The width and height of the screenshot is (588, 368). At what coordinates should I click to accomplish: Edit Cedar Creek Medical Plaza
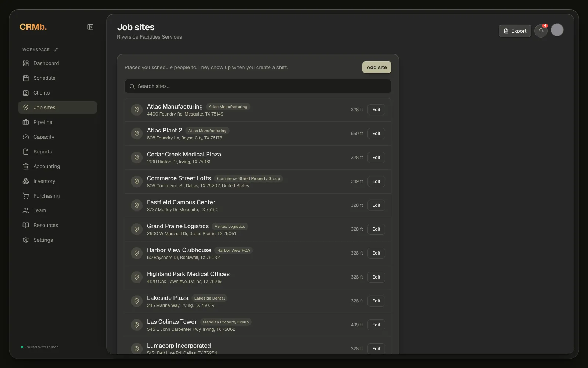pyautogui.click(x=376, y=158)
